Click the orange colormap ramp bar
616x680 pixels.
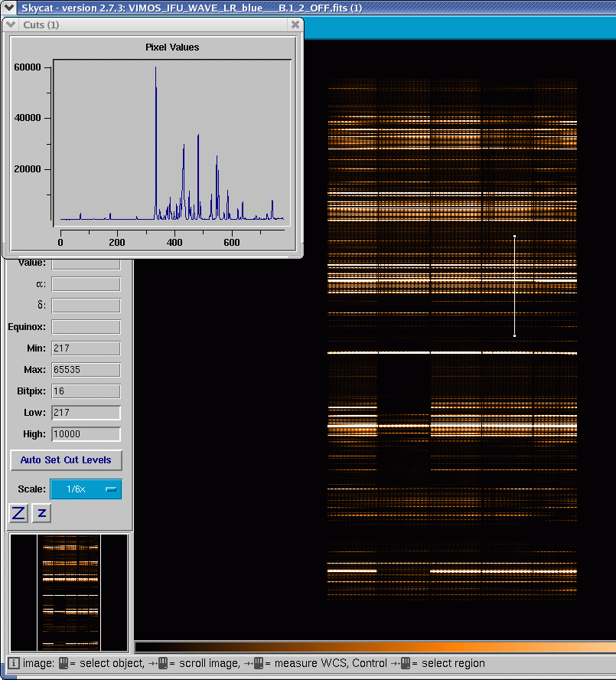[375, 647]
